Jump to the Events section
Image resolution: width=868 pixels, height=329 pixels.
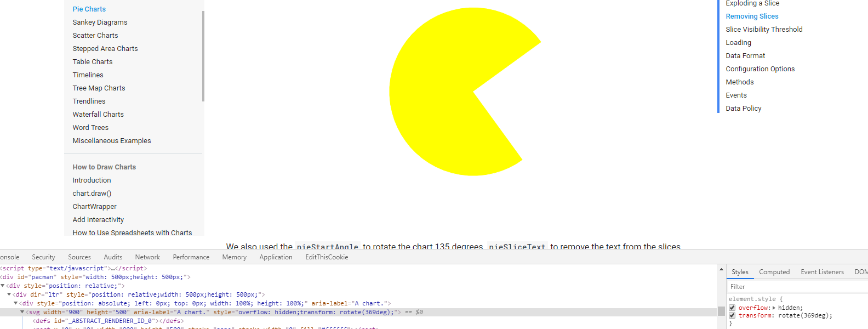click(x=736, y=95)
